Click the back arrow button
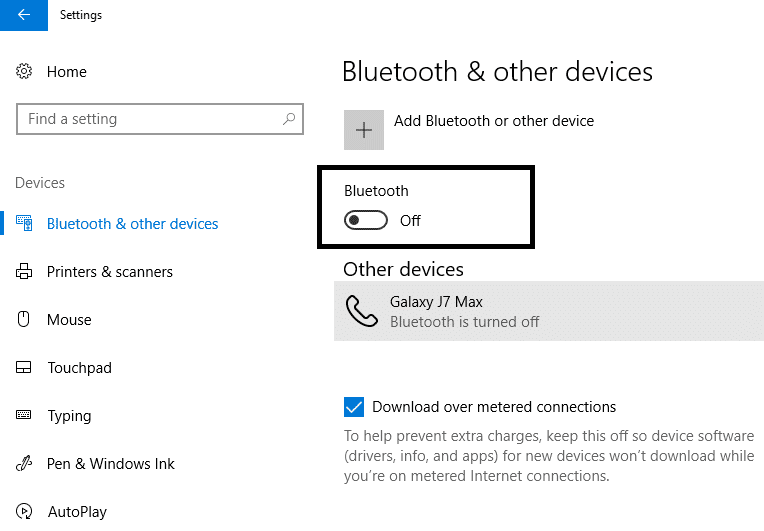764x531 pixels. [x=23, y=15]
